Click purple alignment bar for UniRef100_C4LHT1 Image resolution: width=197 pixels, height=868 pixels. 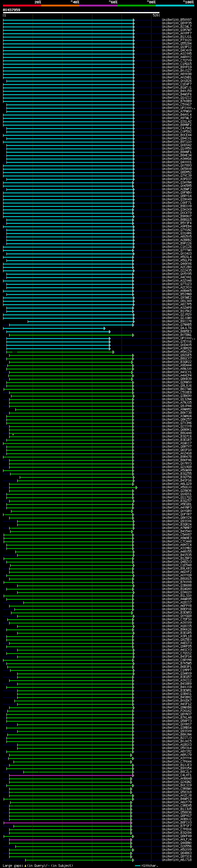71,775
